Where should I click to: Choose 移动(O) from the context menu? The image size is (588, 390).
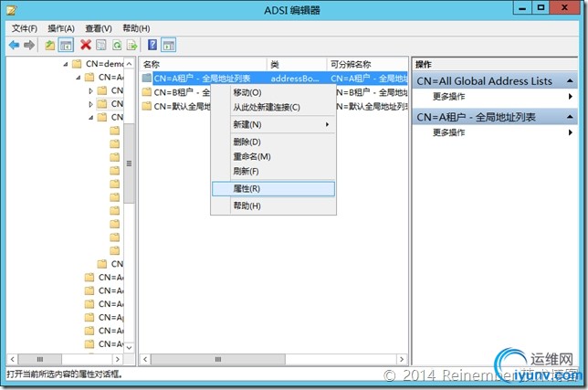coord(273,92)
